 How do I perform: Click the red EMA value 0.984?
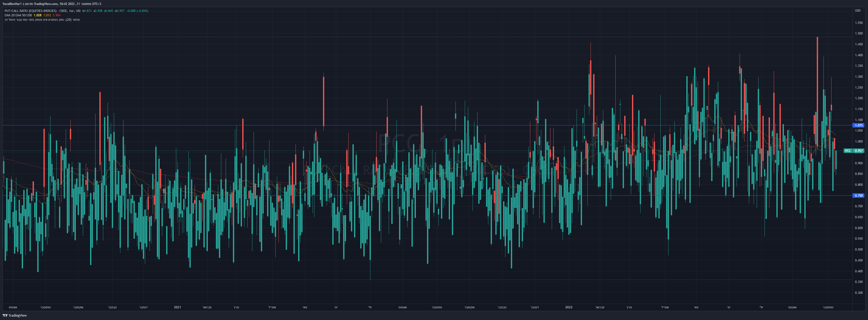click(57, 15)
